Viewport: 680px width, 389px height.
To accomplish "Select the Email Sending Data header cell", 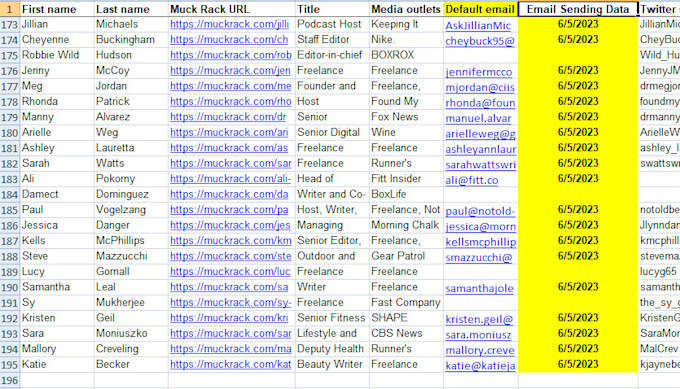I will click(578, 9).
